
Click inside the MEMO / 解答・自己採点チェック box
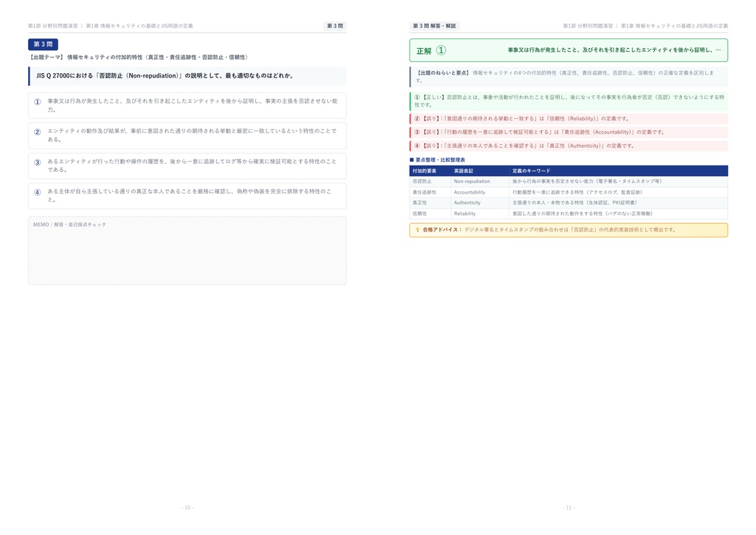point(187,251)
